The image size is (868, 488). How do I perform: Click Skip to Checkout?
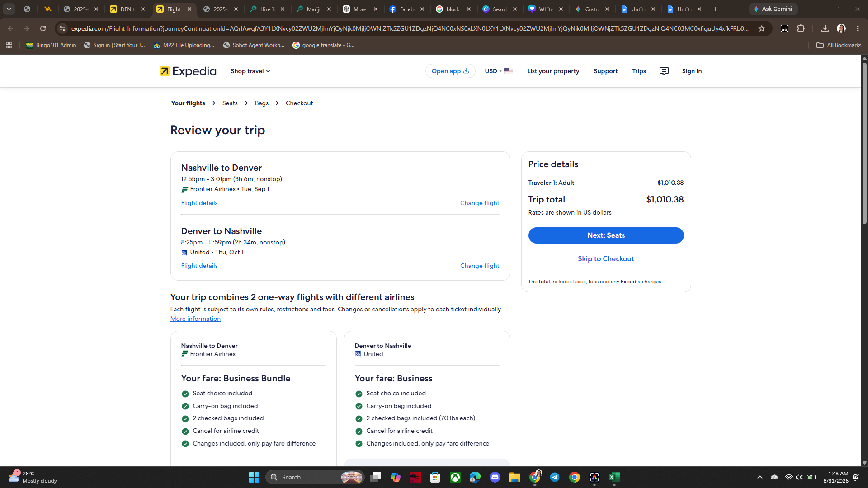[606, 259]
